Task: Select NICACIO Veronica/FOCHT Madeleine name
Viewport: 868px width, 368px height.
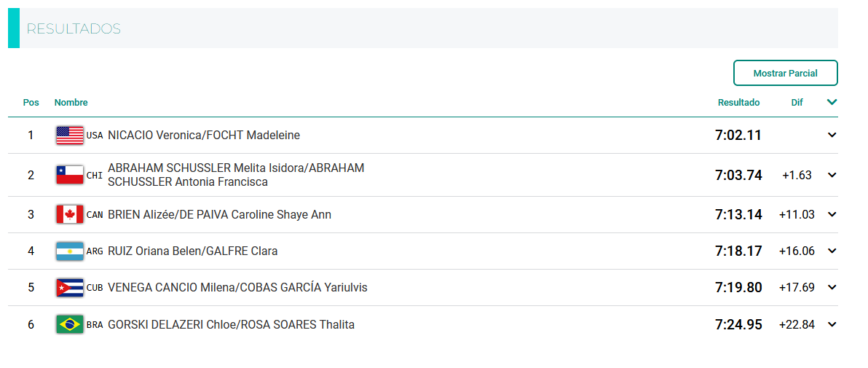Action: [x=203, y=135]
